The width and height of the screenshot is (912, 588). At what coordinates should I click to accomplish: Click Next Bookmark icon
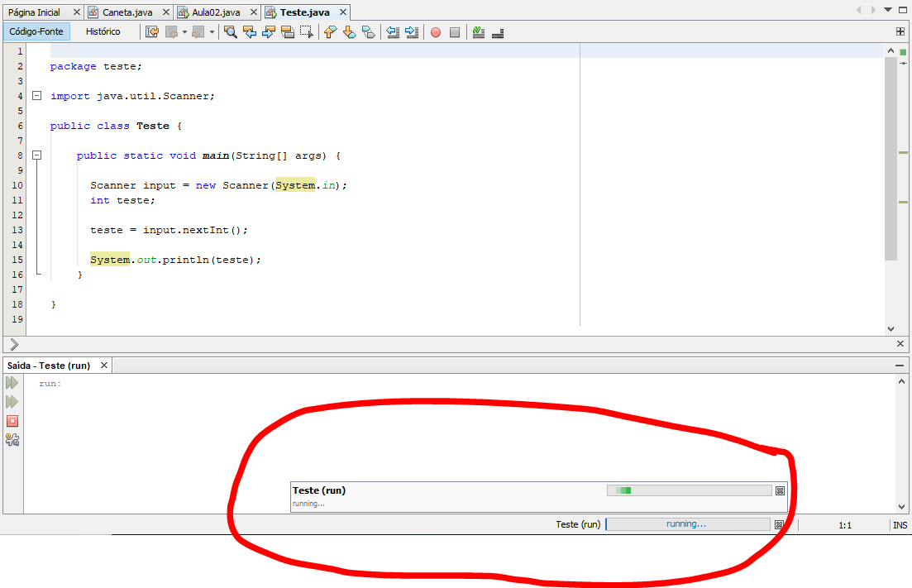[350, 32]
